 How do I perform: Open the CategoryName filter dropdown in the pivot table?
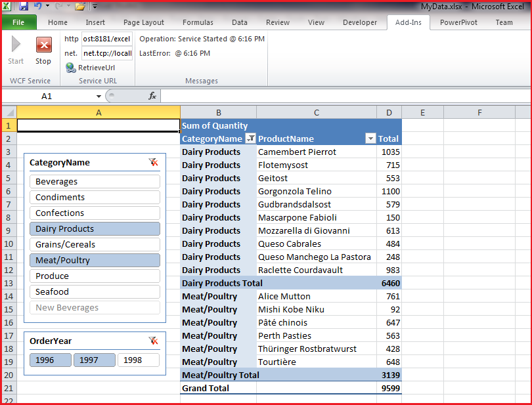pos(250,139)
